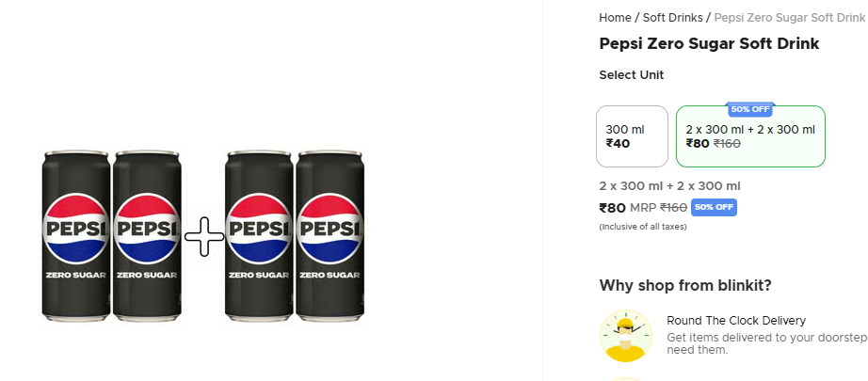Click the Round The Clock Delivery icon

(625, 336)
